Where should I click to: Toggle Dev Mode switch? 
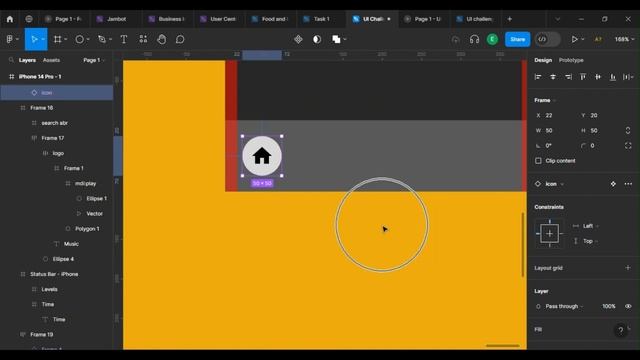tap(548, 39)
